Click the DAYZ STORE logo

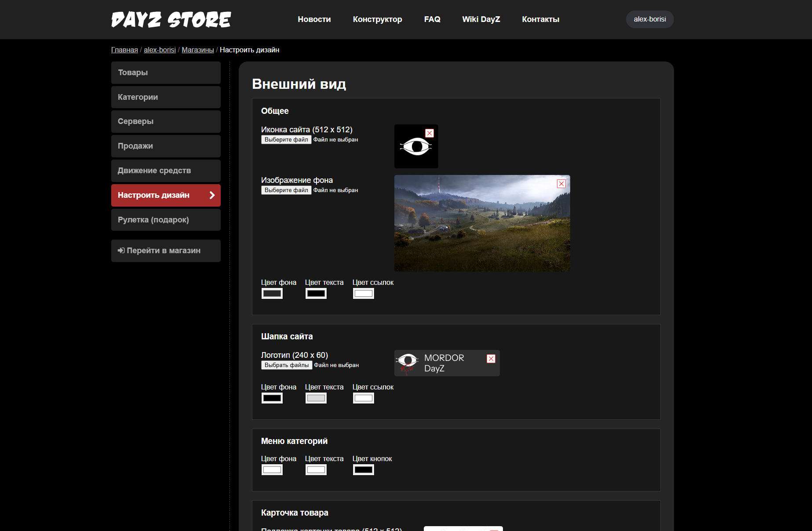[171, 19]
